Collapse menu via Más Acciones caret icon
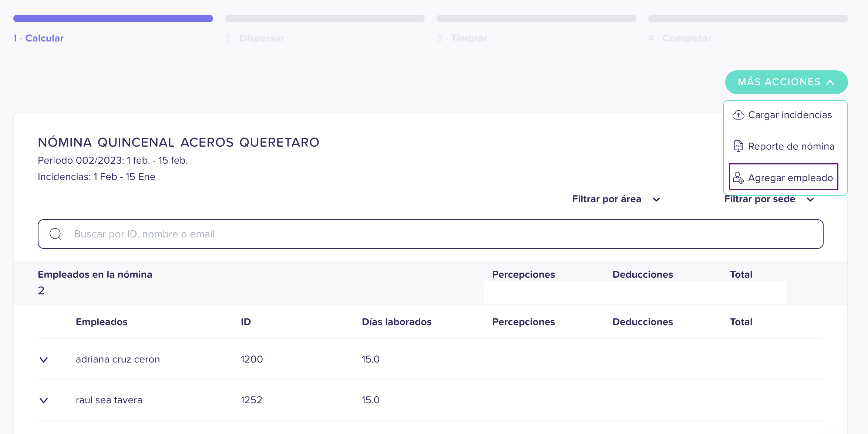868x434 pixels. [830, 82]
